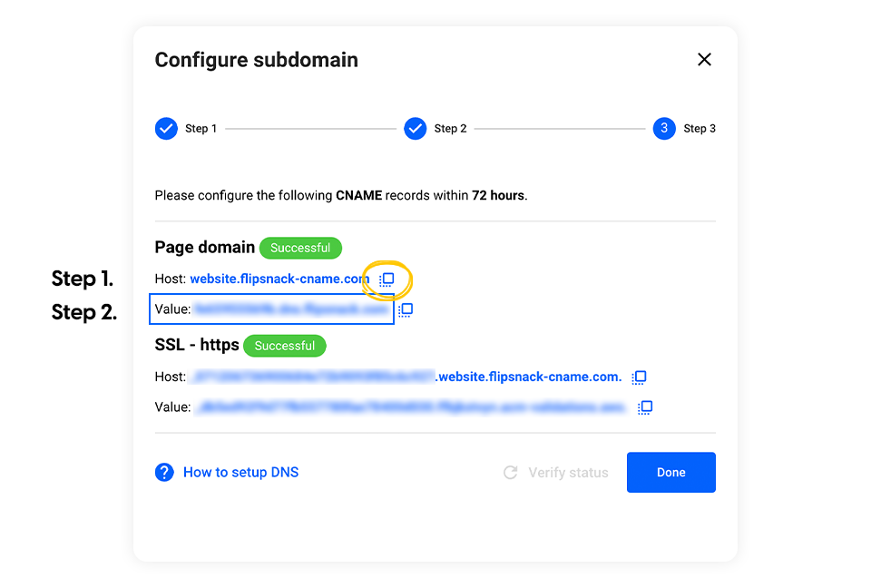The height and width of the screenshot is (588, 871).
Task: Close the Configure subdomain dialog
Action: (704, 59)
